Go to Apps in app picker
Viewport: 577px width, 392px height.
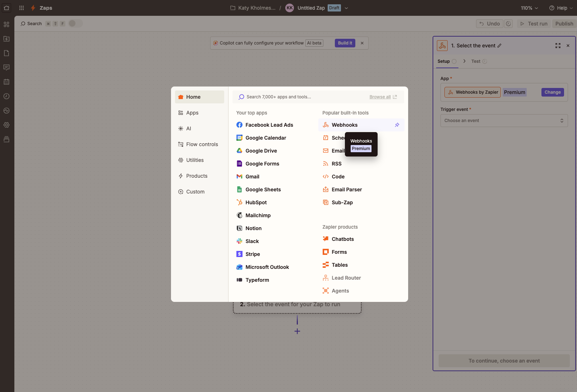[x=199, y=113]
